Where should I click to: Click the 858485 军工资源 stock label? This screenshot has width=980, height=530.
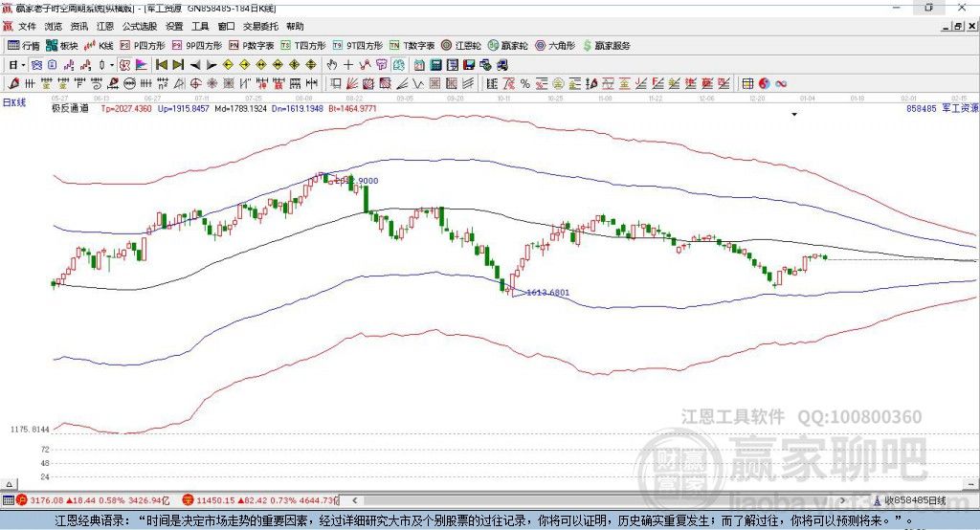pyautogui.click(x=943, y=108)
